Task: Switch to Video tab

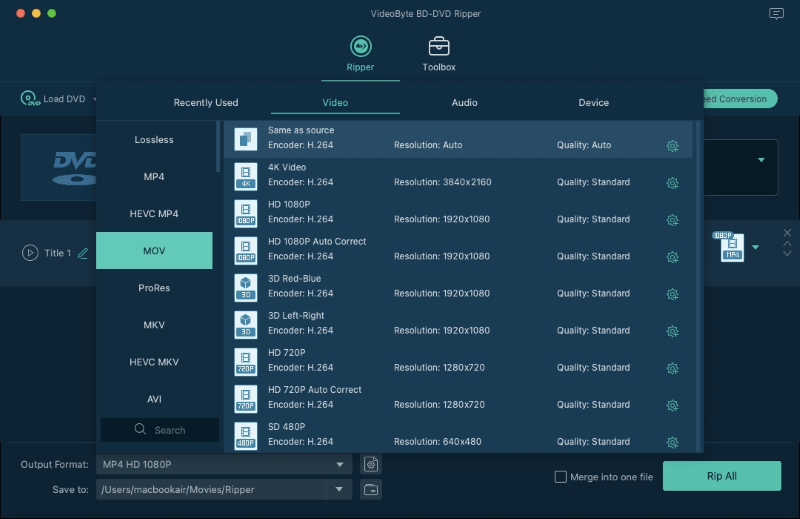Action: [335, 103]
